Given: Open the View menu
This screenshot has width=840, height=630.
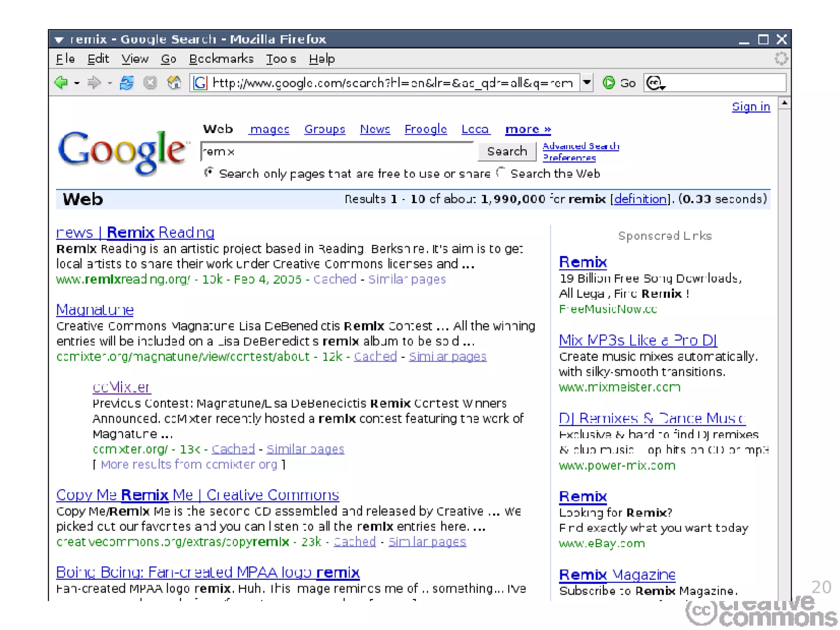Looking at the screenshot, I should point(135,59).
